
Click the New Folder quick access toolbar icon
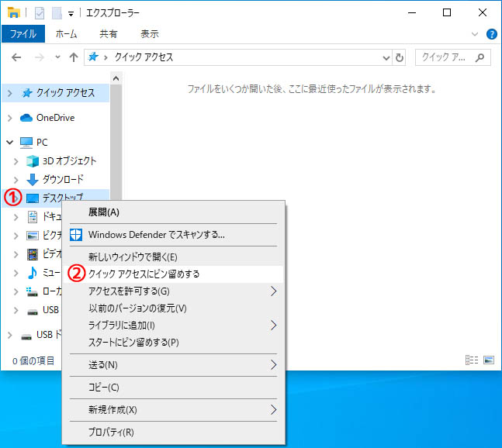click(x=57, y=13)
